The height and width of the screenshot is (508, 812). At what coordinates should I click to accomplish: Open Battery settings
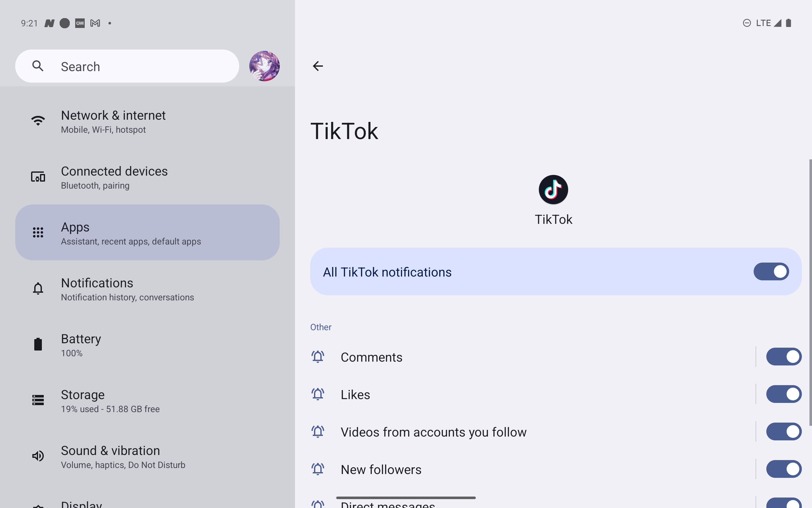147,344
